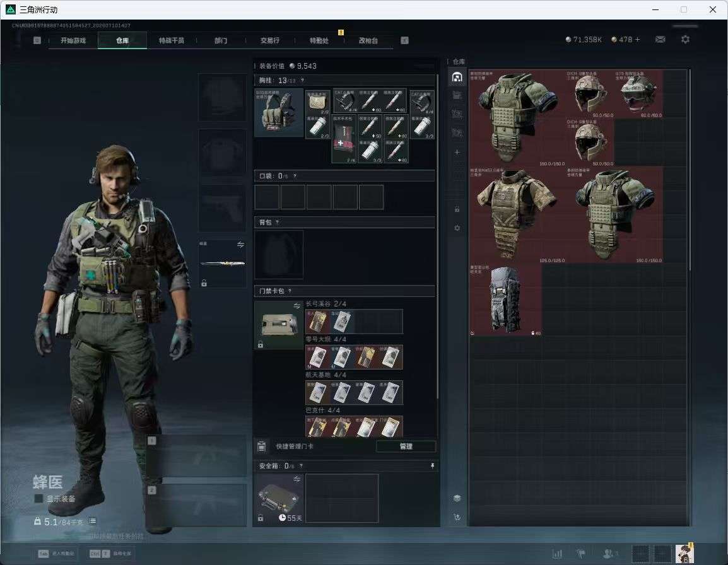Enable the 显示装备 checkbox
The height and width of the screenshot is (565, 728).
tap(38, 499)
